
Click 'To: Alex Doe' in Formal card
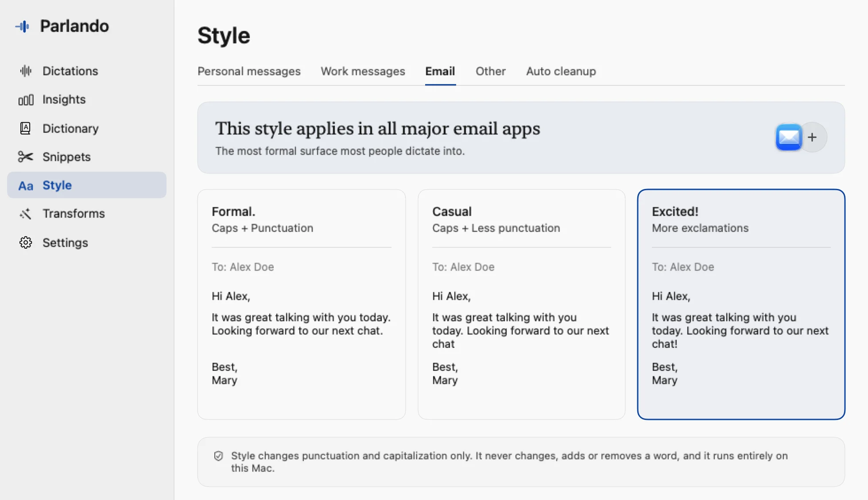pyautogui.click(x=243, y=267)
